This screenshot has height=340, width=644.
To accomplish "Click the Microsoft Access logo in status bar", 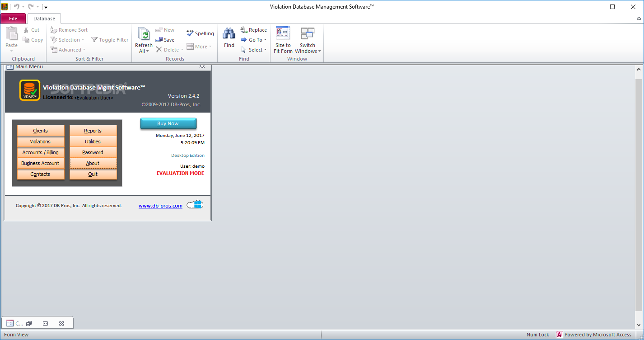I will click(x=559, y=335).
